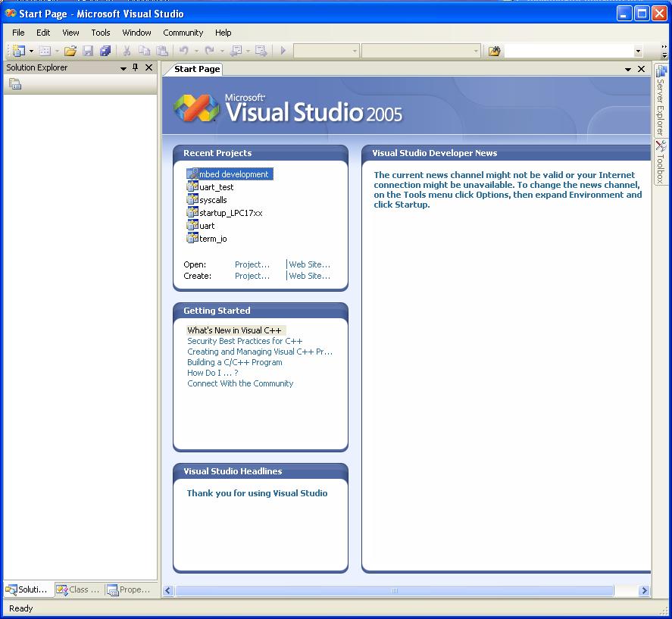The image size is (672, 619).
Task: Open the Solution Explorer window options arrow
Action: [123, 67]
